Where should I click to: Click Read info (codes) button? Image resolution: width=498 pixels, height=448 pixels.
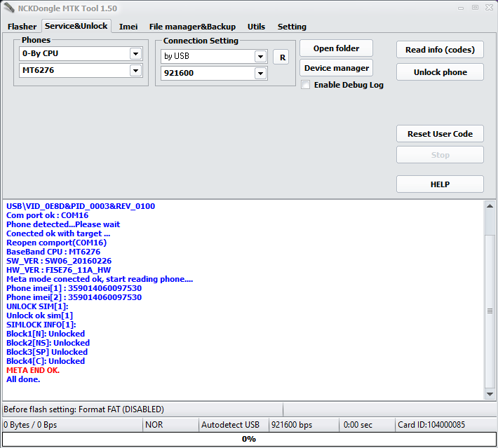coord(440,50)
